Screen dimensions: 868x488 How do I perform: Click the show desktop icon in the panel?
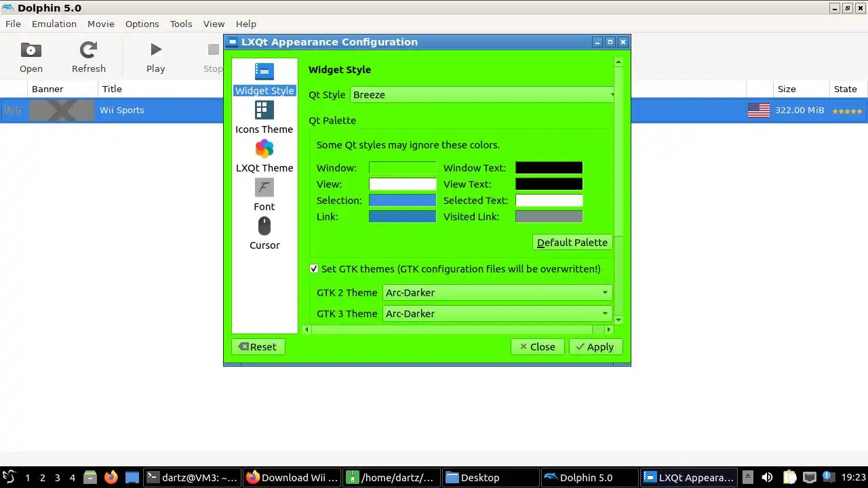tap(132, 477)
